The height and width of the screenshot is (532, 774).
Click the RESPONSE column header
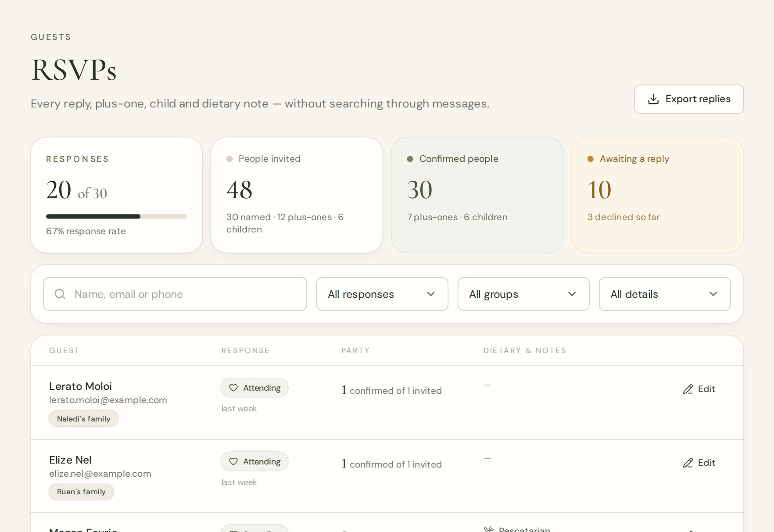[245, 350]
